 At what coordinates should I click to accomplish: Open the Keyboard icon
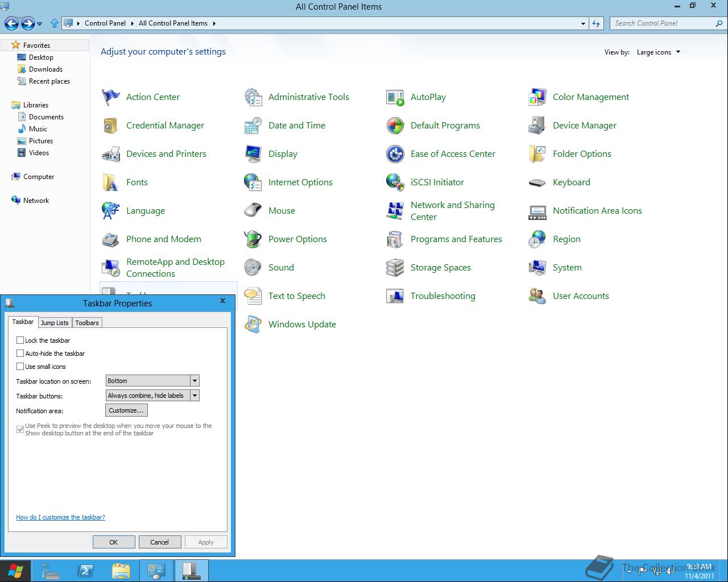pos(537,182)
